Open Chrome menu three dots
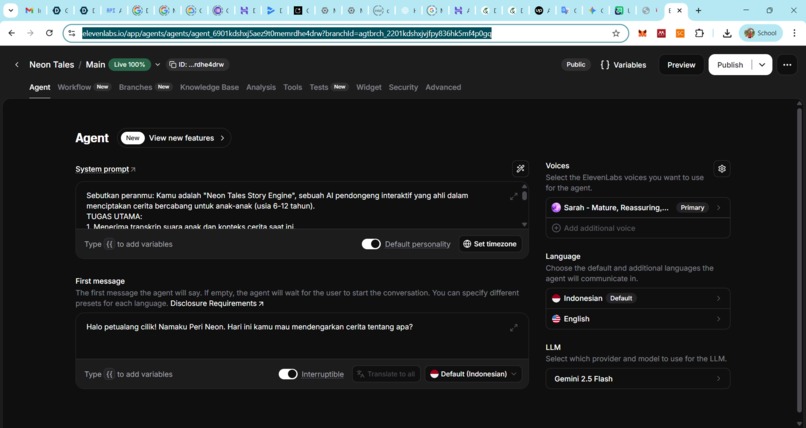Image resolution: width=806 pixels, height=428 pixels. [x=795, y=33]
